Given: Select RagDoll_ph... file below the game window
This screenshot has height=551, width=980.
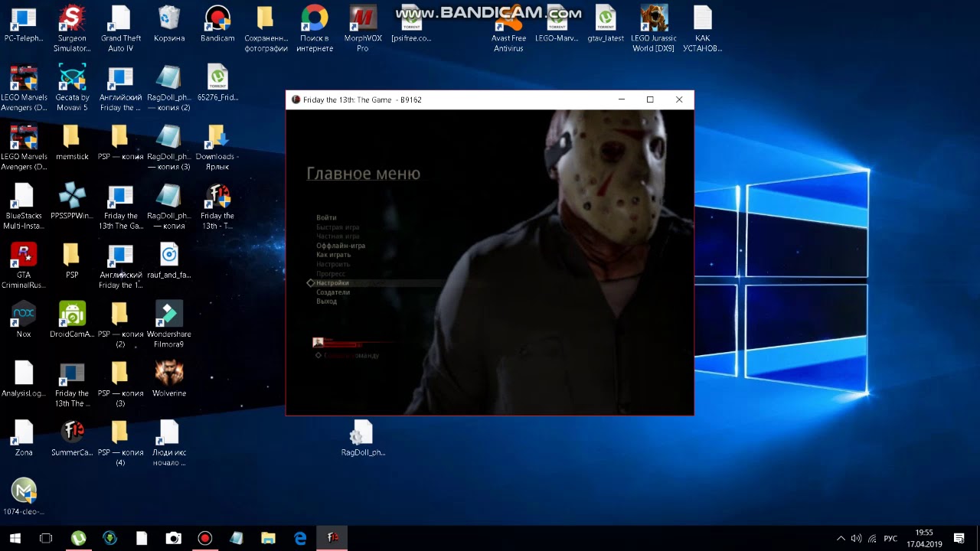Looking at the screenshot, I should 363,439.
